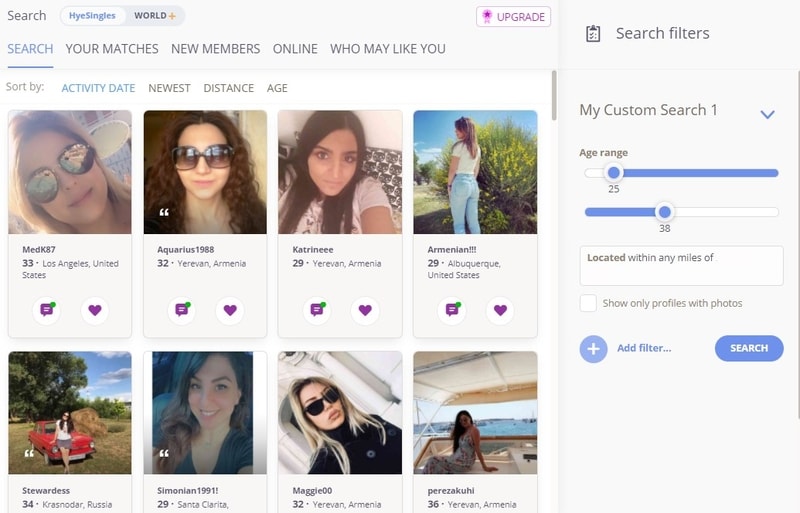Image resolution: width=800 pixels, height=513 pixels.
Task: Send message to Katrineee via chat icon
Action: pyautogui.click(x=317, y=310)
